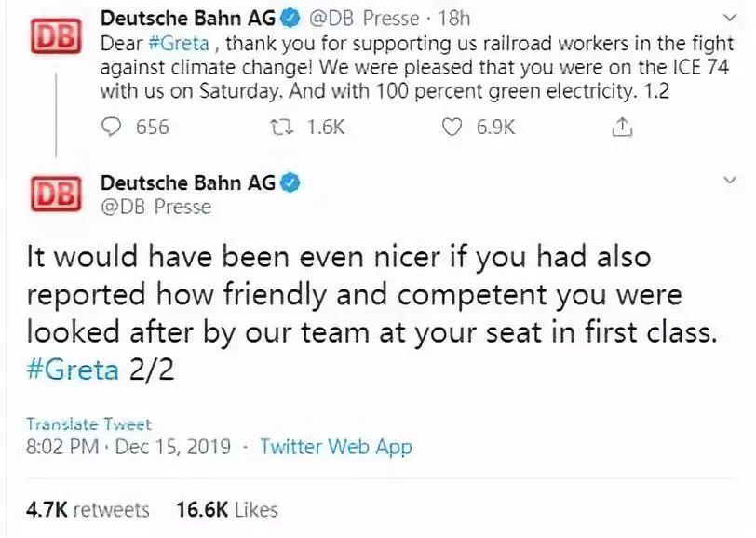Image resolution: width=756 pixels, height=538 pixels.
Task: Expand the second tweet's options chevron
Action: pos(729,184)
